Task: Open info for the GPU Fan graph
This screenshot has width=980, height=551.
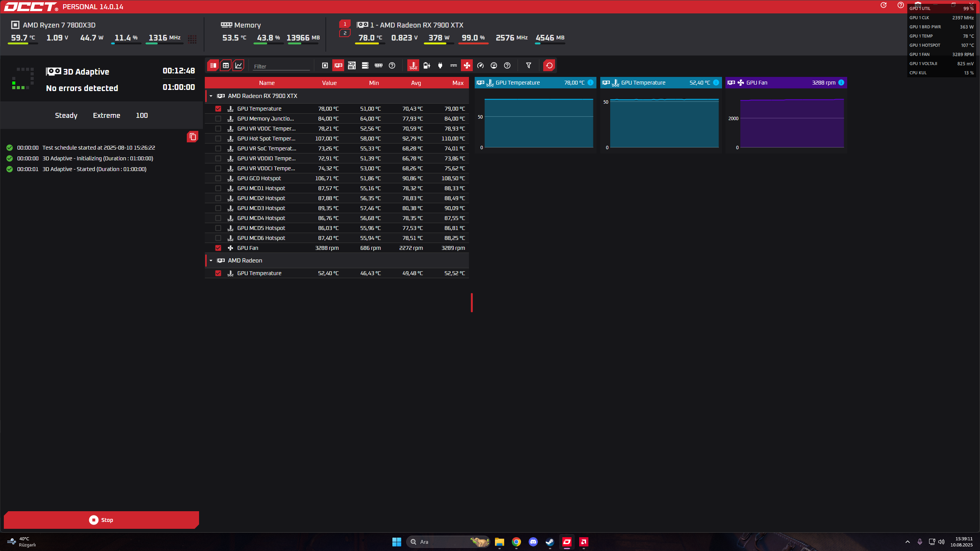Action: click(x=841, y=83)
